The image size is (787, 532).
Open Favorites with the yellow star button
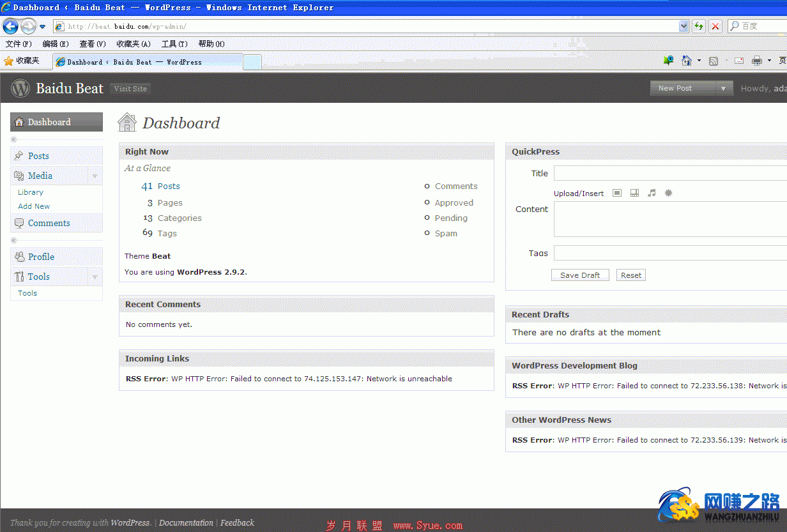tap(22, 61)
